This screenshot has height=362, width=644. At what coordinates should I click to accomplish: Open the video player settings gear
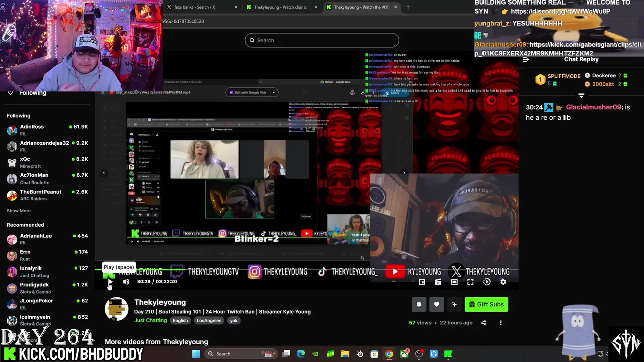[503, 282]
